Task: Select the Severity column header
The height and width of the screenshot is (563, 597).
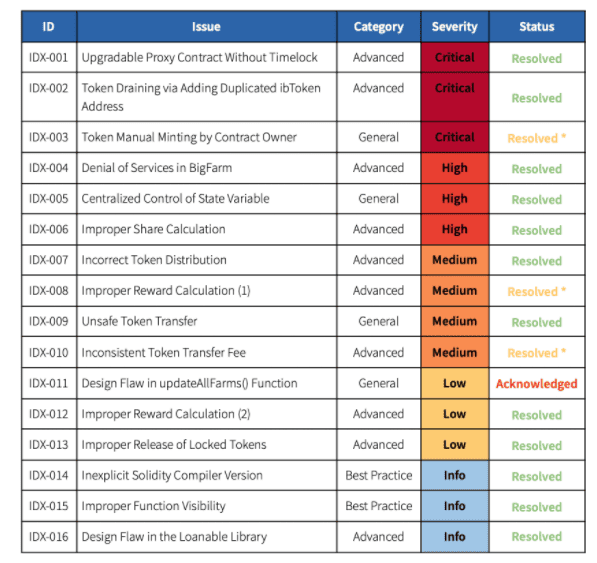Action: (x=455, y=27)
